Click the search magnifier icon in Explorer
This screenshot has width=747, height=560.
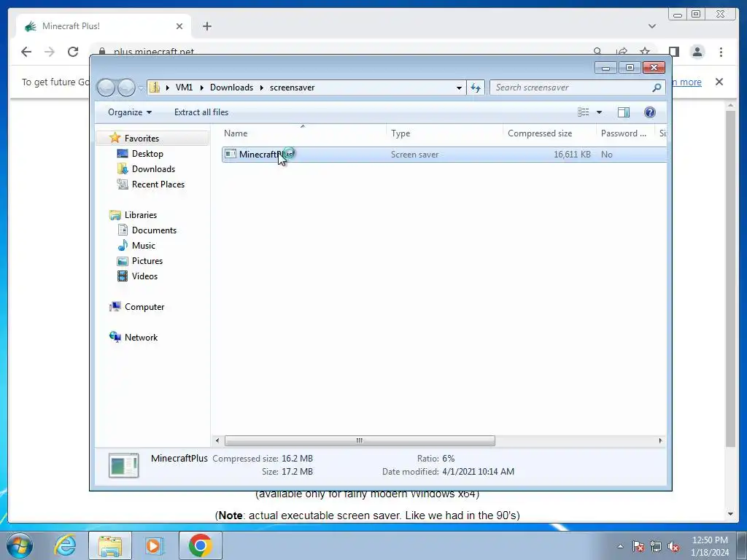657,87
